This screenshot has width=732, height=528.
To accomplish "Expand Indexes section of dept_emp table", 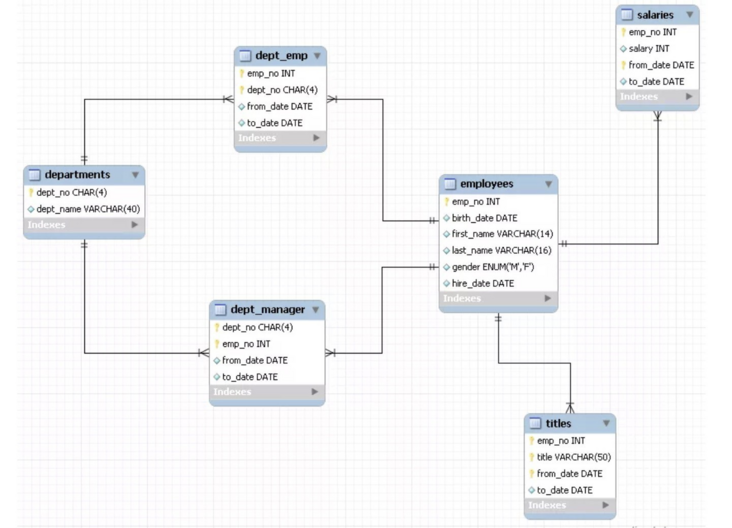I will click(x=317, y=138).
